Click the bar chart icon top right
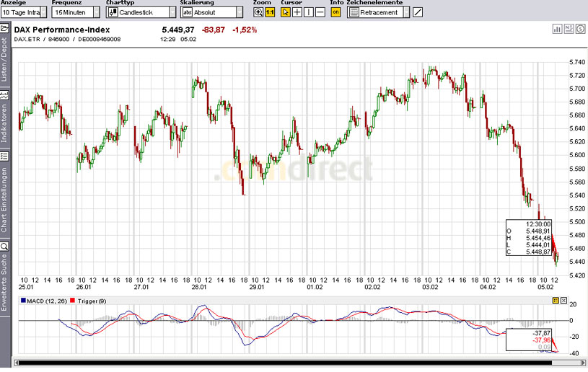Image resolution: width=588 pixels, height=372 pixels. [557, 29]
